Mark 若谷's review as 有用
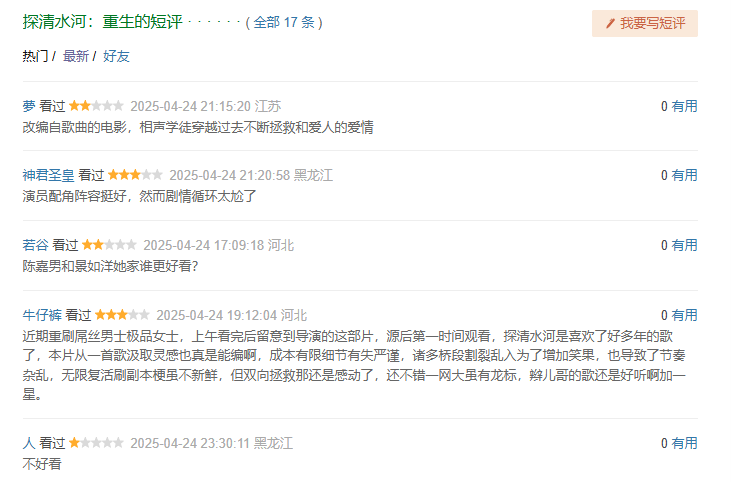731x491 pixels. point(684,245)
